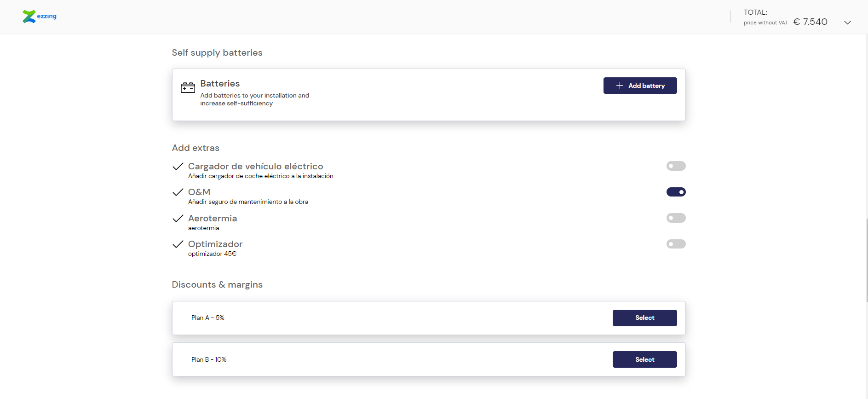The height and width of the screenshot is (399, 868).
Task: Click checkmark icon beside Optimizador
Action: coord(178,244)
